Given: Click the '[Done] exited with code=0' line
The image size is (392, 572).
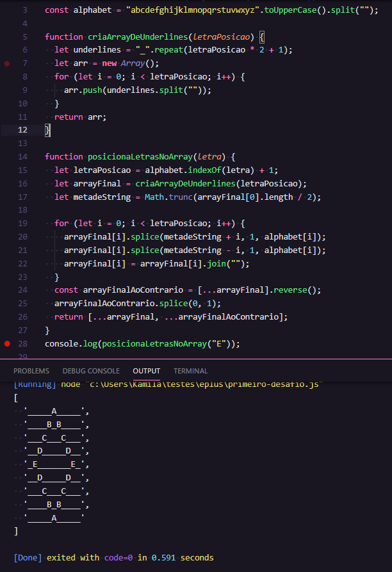Looking at the screenshot, I should tap(113, 557).
